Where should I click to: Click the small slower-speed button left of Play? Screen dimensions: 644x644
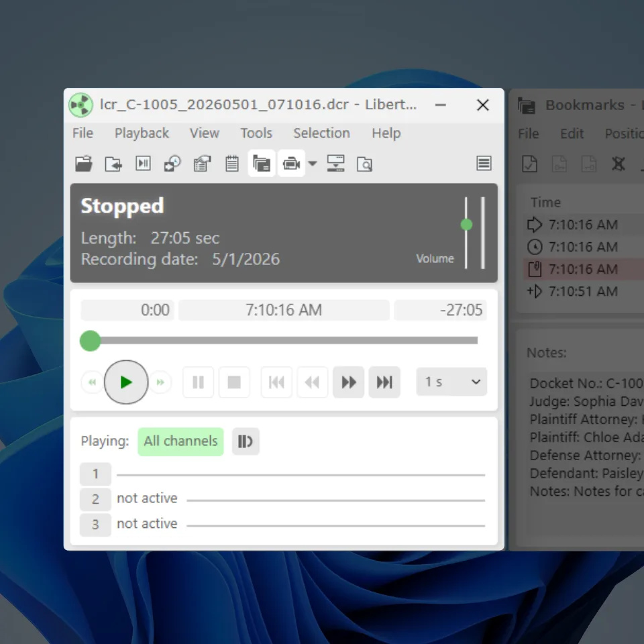[93, 382]
